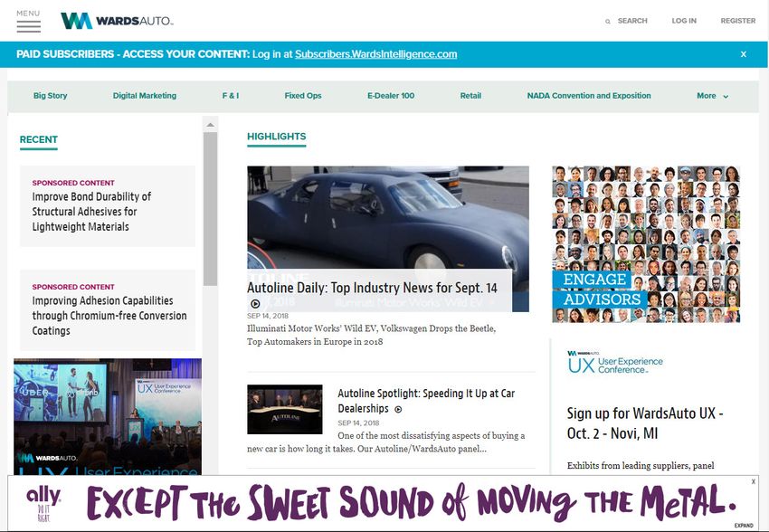The width and height of the screenshot is (769, 532).
Task: Click the Recent list scroll-up arrow
Action: coord(211,125)
